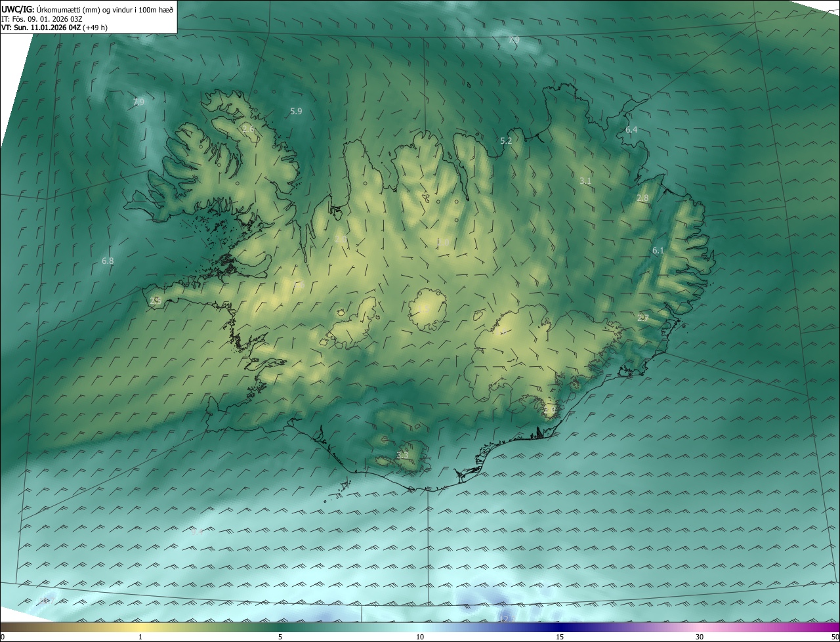Click the 5.2 map value label
Viewport: 840px width, 642px height.
(506, 140)
